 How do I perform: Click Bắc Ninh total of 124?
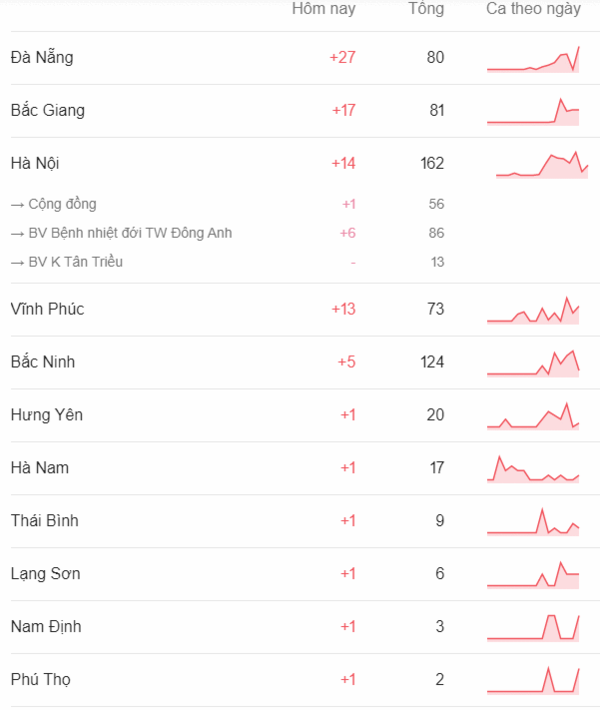click(x=432, y=362)
